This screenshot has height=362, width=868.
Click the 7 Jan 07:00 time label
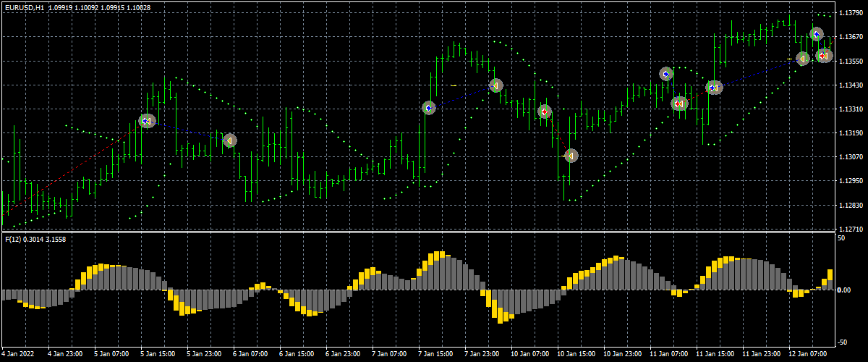pos(388,355)
